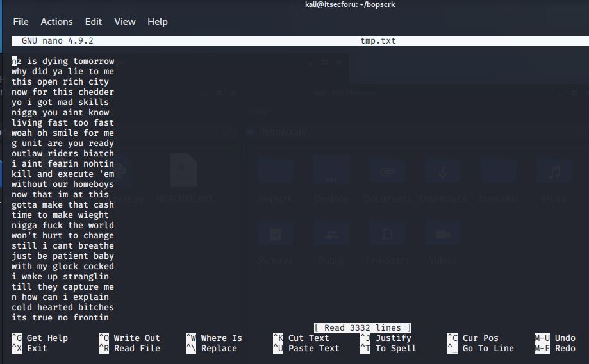Click the window title kali@itsecforu: ~/bopscrk

pos(350,4)
